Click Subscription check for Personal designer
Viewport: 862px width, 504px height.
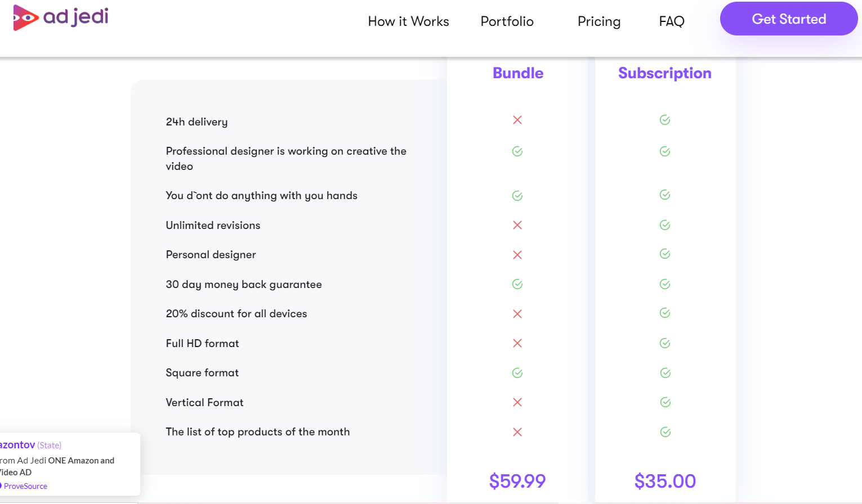pos(665,254)
